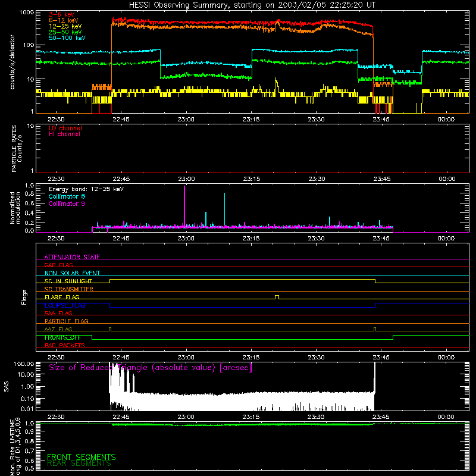Click the FLARE_FLAG label
This screenshot has width=476, height=476.
(62, 297)
